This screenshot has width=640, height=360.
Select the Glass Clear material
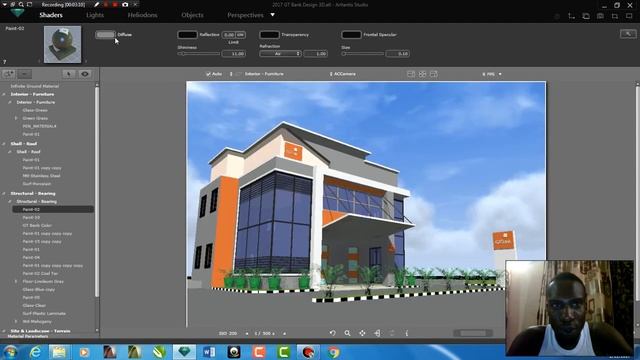(34, 306)
